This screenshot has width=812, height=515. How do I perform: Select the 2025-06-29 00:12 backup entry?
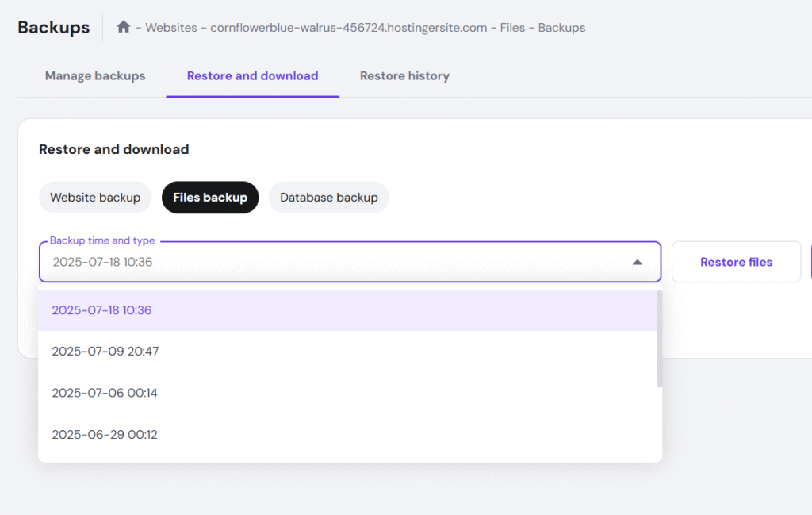pos(105,435)
